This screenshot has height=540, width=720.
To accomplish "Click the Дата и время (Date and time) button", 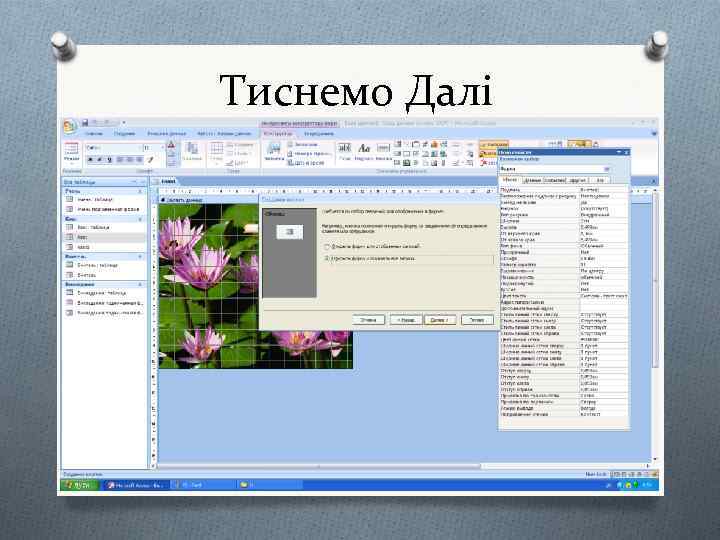I will tap(306, 163).
